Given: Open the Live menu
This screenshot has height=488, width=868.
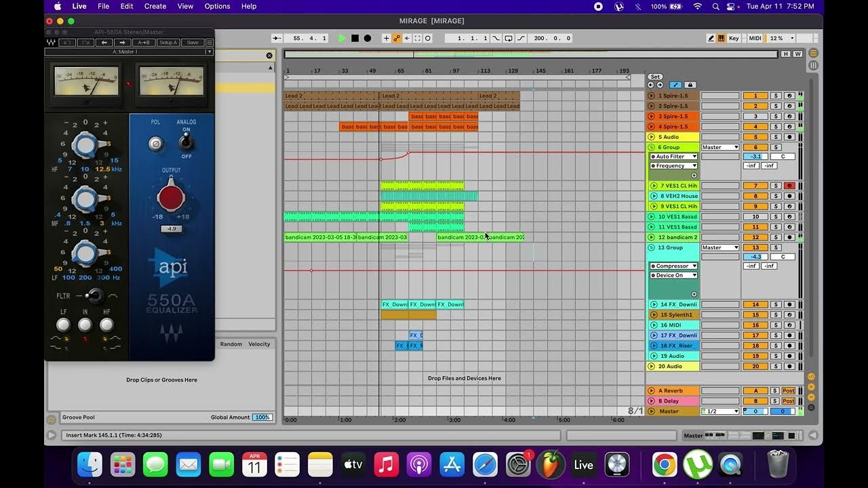Looking at the screenshot, I should (x=79, y=6).
